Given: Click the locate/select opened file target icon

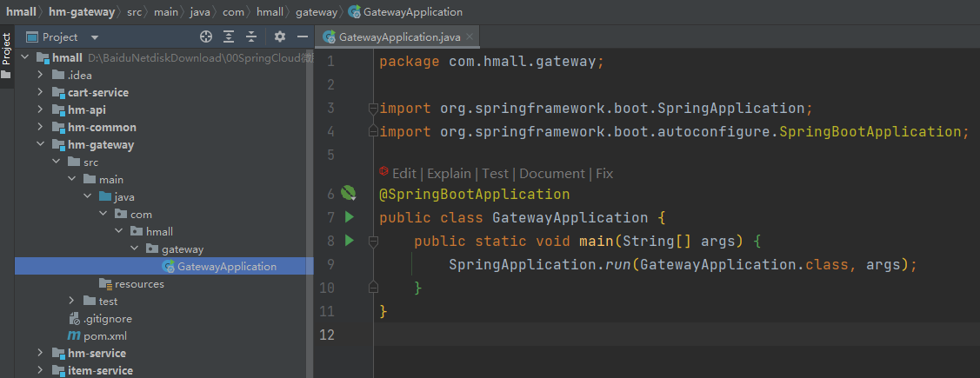Looking at the screenshot, I should click(206, 36).
